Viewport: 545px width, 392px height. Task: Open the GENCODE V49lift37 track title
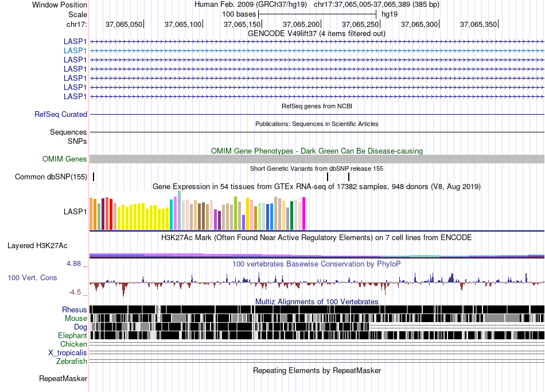pos(316,34)
